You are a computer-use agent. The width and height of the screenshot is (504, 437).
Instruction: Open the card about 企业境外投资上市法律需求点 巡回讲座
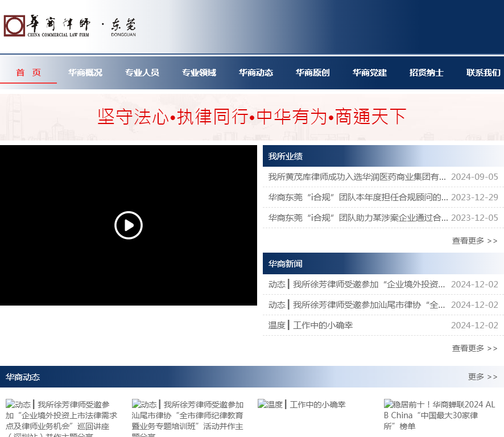tap(61, 418)
